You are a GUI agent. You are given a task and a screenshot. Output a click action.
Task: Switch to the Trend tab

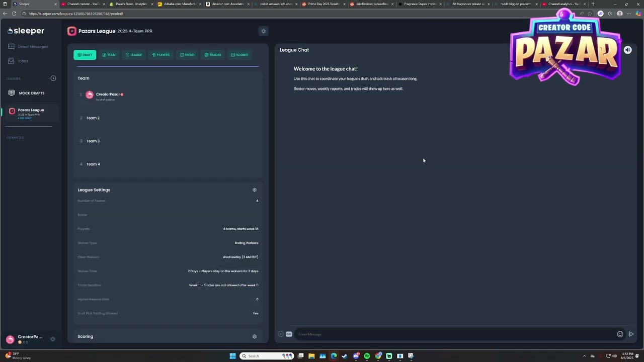click(187, 55)
